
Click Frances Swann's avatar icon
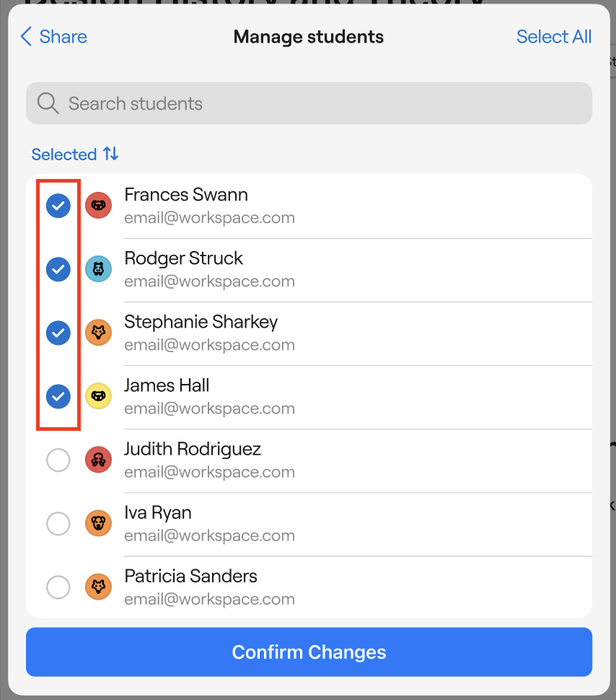[x=98, y=206]
